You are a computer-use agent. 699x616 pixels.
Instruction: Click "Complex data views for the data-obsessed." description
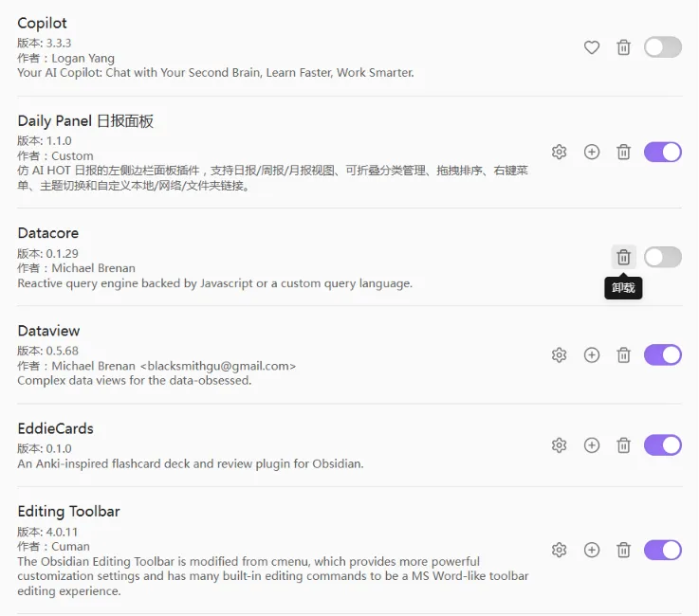pyautogui.click(x=135, y=381)
